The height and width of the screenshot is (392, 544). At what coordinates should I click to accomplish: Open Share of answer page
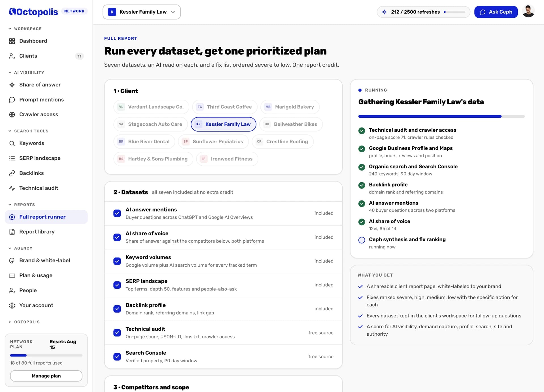click(46, 85)
